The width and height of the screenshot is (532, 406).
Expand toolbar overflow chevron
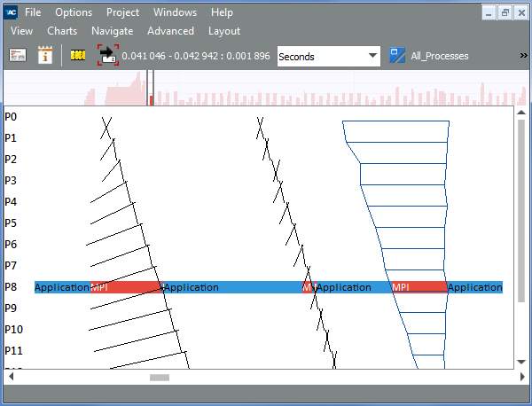pos(523,55)
